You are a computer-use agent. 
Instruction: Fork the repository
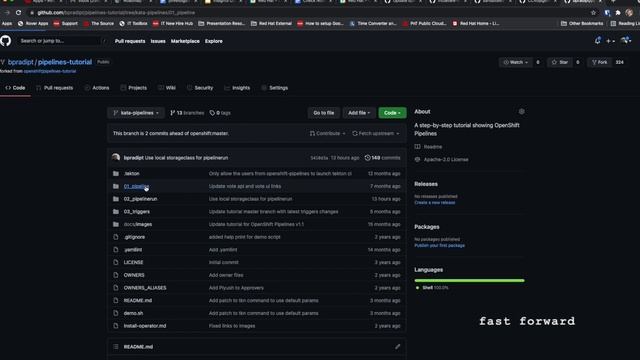pyautogui.click(x=599, y=62)
